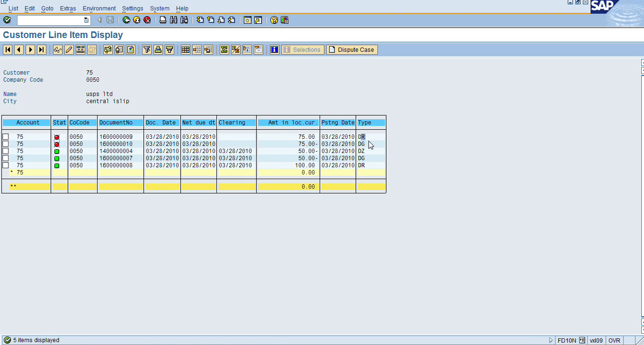Click the Select Layout icon
Image resolution: width=644 pixels, height=345 pixels.
(x=197, y=49)
